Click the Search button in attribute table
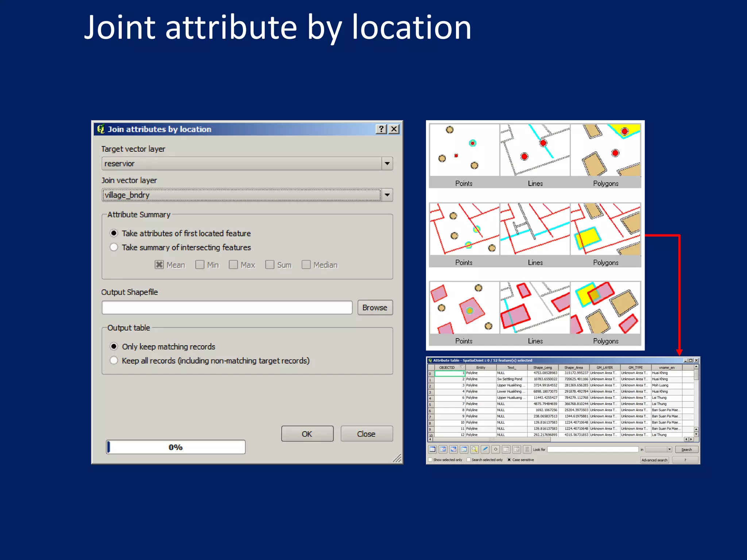This screenshot has width=747, height=560. (x=687, y=449)
